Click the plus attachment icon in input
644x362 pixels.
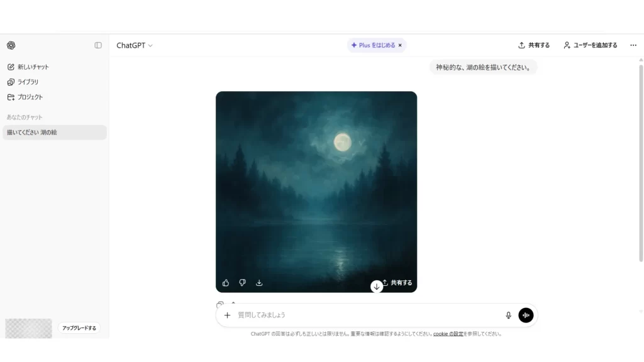(227, 315)
